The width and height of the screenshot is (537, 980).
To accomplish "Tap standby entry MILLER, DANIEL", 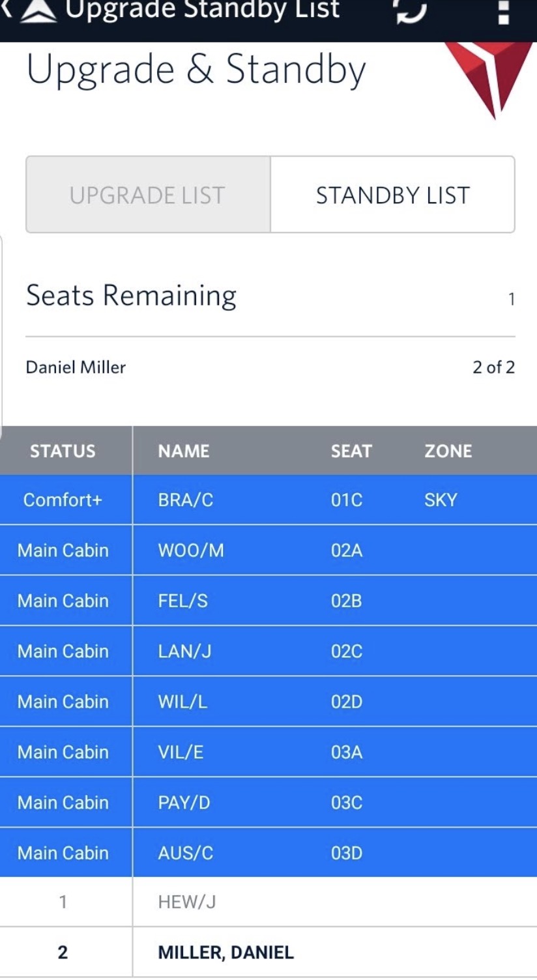I will (x=268, y=952).
